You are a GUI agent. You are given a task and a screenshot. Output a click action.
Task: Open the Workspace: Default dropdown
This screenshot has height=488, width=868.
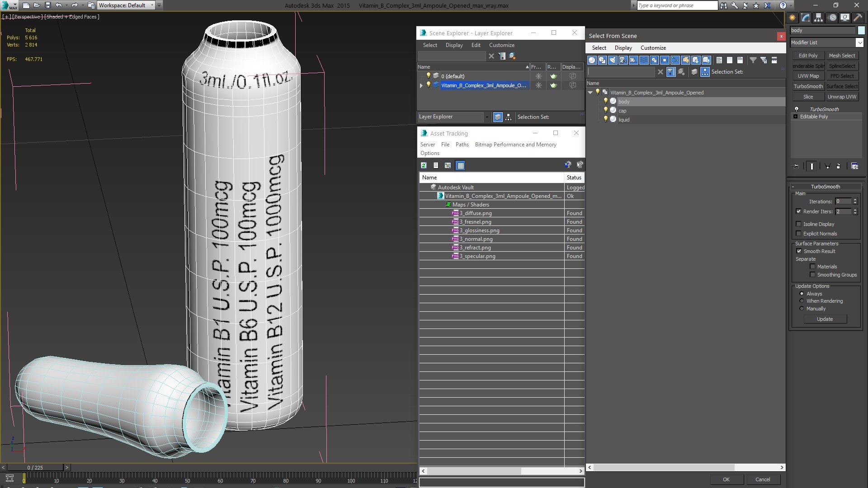point(126,5)
